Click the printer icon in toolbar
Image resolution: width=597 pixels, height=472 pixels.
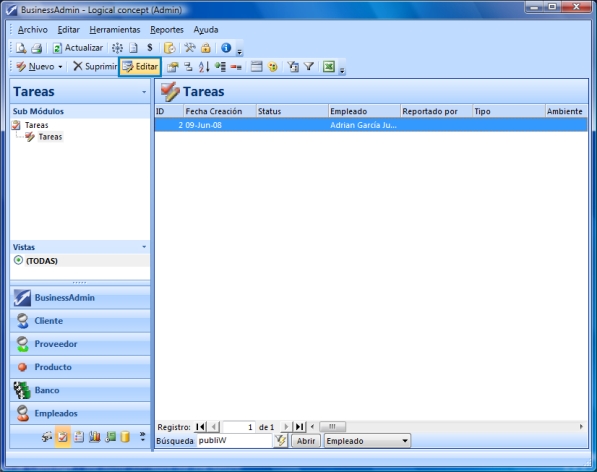point(37,48)
